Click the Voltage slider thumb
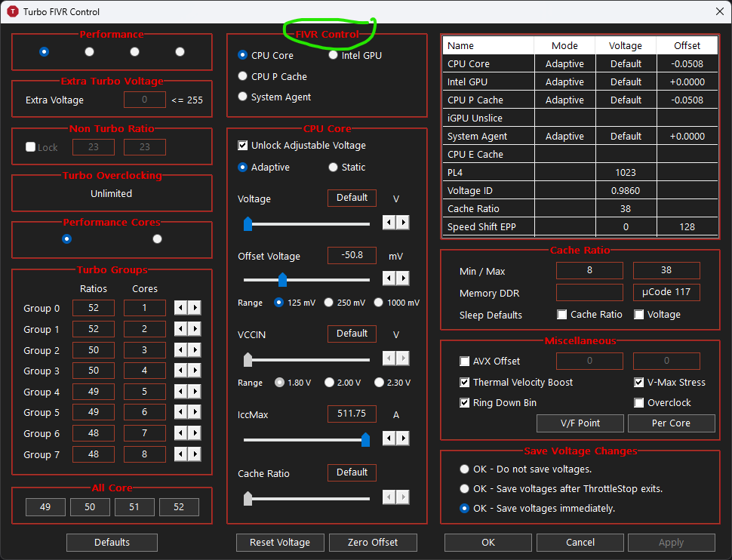This screenshot has width=732, height=560. point(248,223)
